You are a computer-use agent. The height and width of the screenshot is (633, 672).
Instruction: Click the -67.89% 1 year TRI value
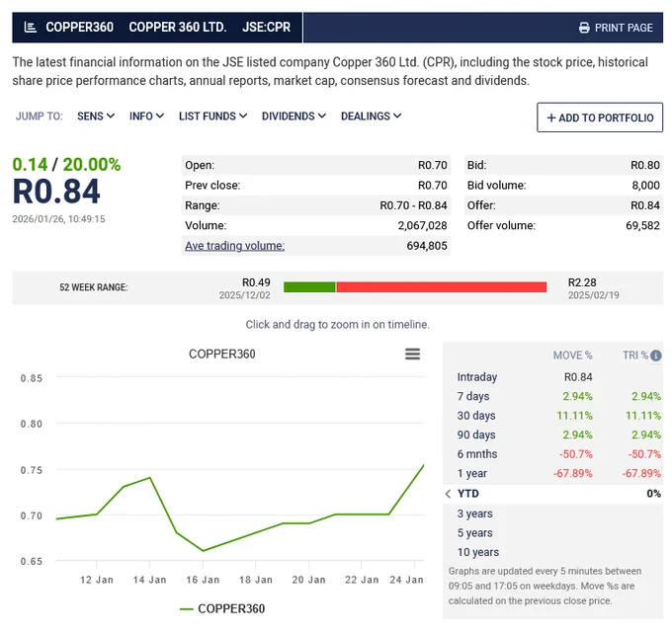coord(641,473)
